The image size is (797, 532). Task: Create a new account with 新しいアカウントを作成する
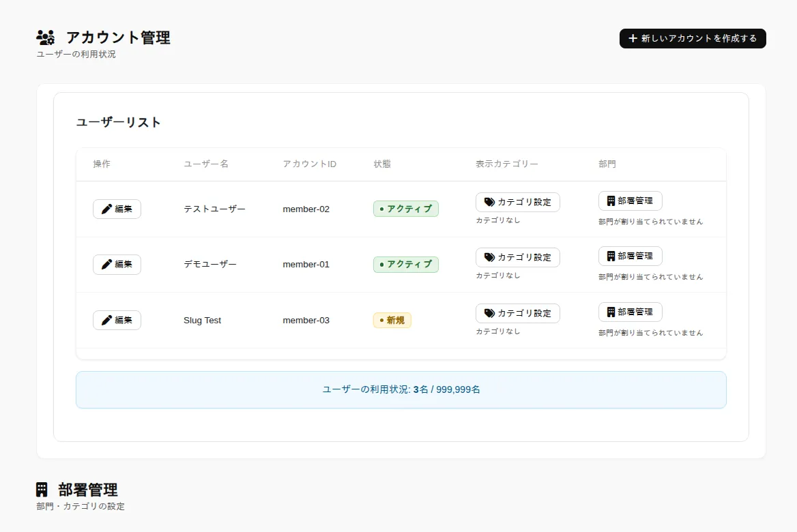point(693,39)
